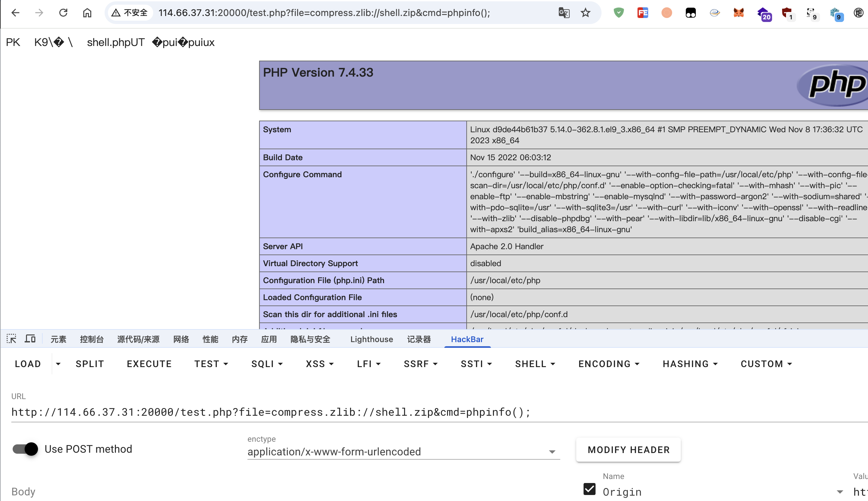Toggle the Use POST method switch

pyautogui.click(x=25, y=449)
